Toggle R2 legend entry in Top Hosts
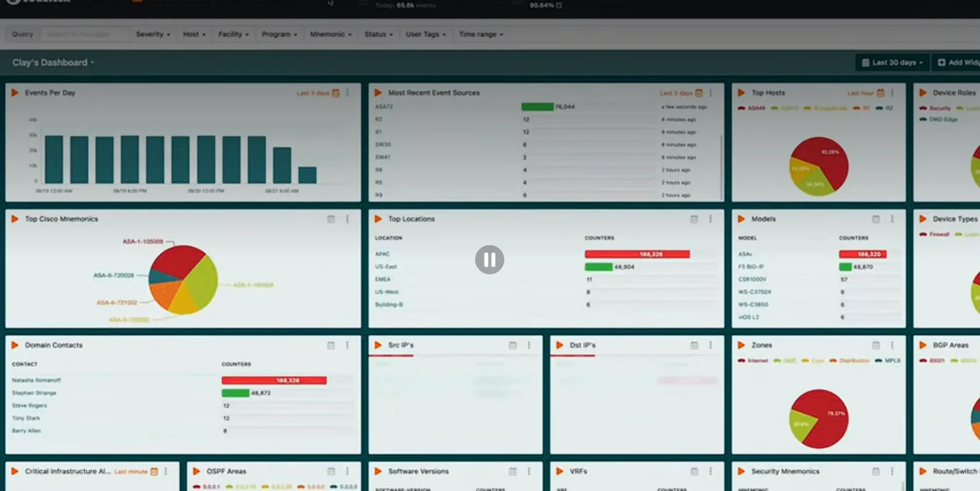Screen dimensions: 980x491 tap(884, 108)
